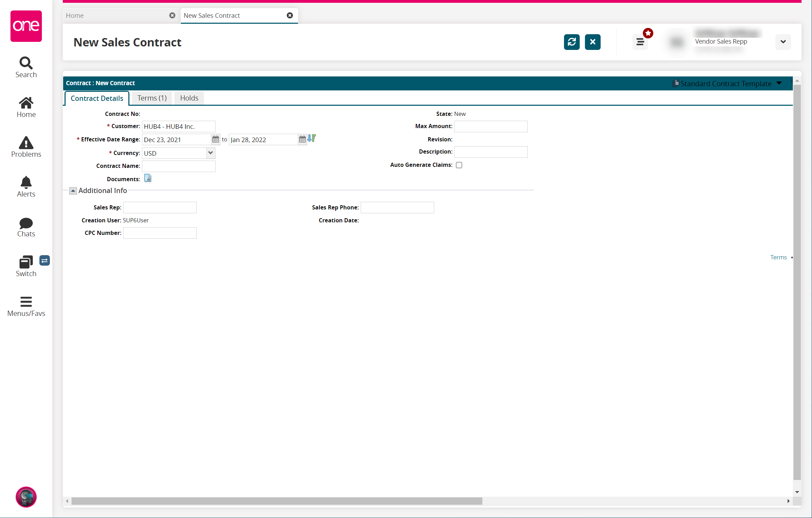Switch to the Holds tab
Image resolution: width=812 pixels, height=518 pixels.
[x=189, y=98]
